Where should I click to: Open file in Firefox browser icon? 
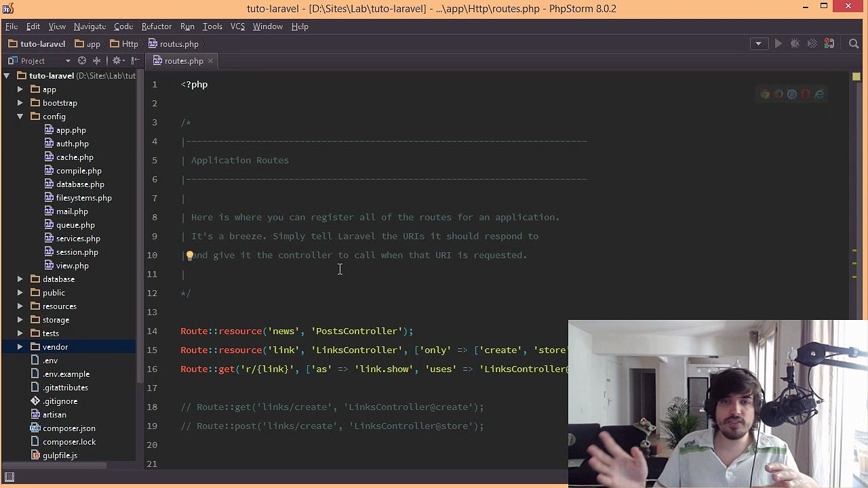778,94
